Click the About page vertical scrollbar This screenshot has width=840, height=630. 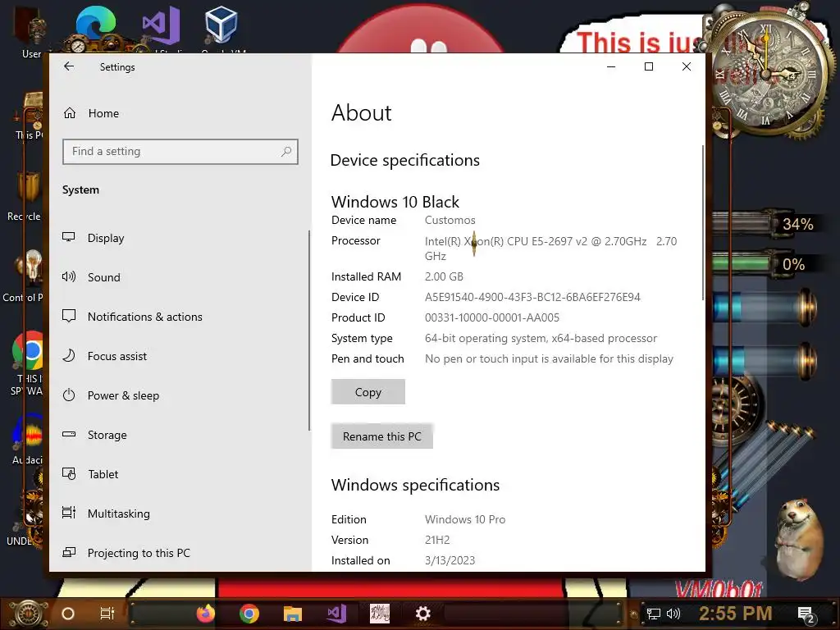click(702, 222)
